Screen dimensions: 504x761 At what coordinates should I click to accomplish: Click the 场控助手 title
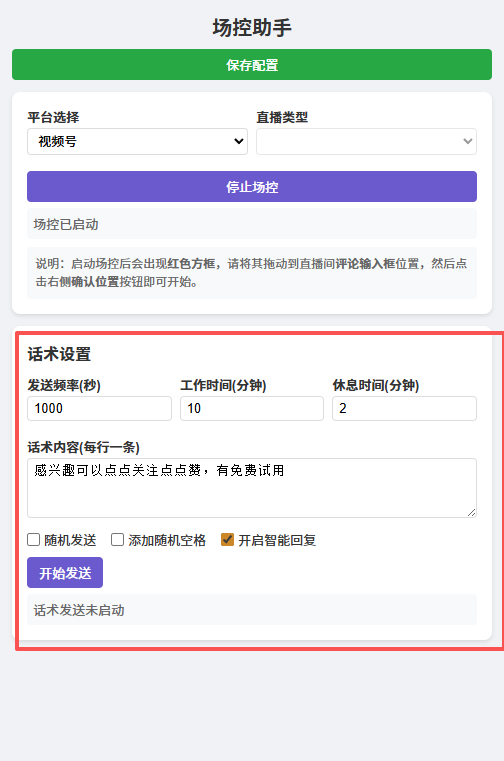[252, 27]
